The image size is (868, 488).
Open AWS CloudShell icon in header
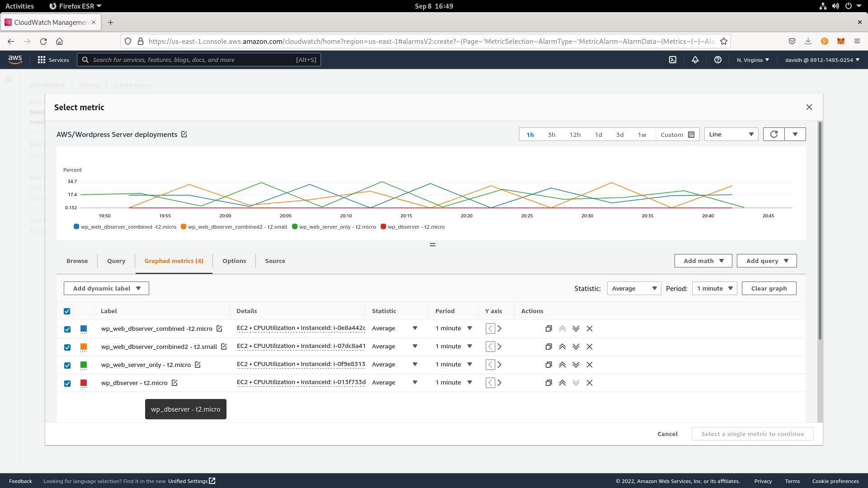(673, 60)
